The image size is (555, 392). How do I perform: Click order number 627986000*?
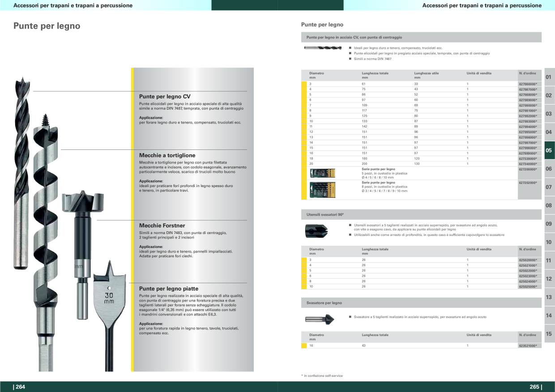click(528, 84)
